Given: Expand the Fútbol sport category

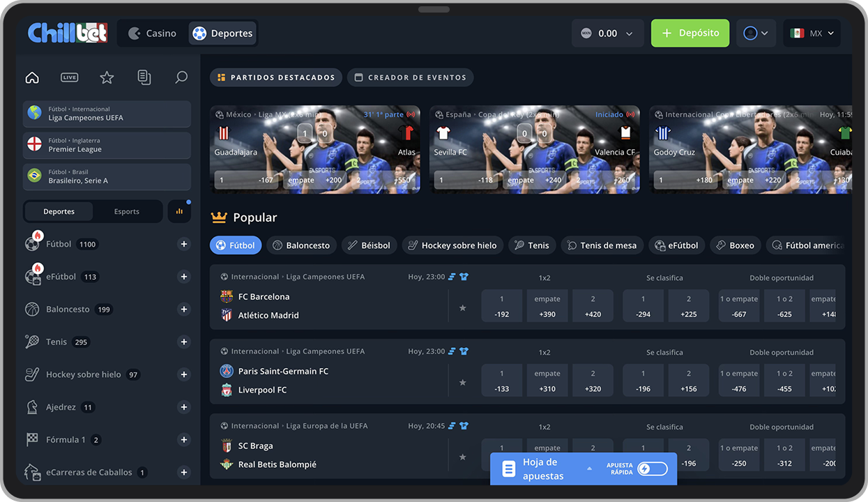Looking at the screenshot, I should tap(184, 244).
